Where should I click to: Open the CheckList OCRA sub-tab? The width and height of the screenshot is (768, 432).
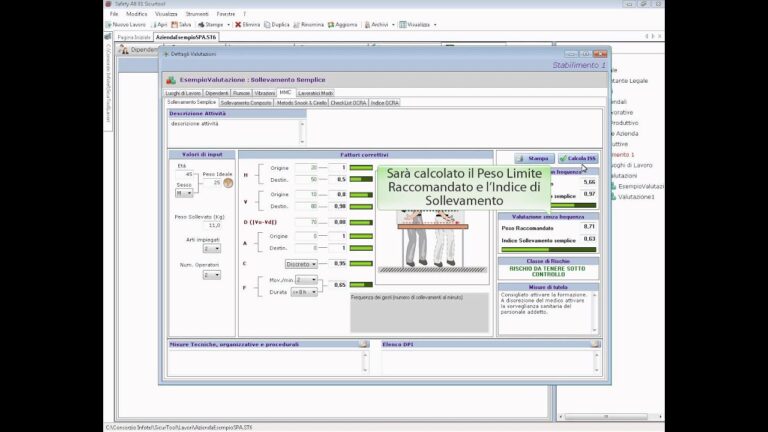coord(348,103)
